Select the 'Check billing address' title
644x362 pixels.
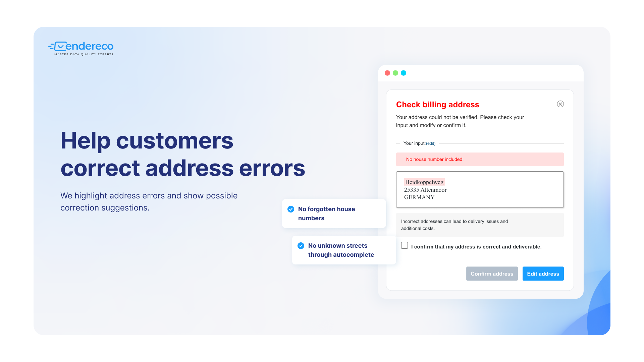coord(437,105)
